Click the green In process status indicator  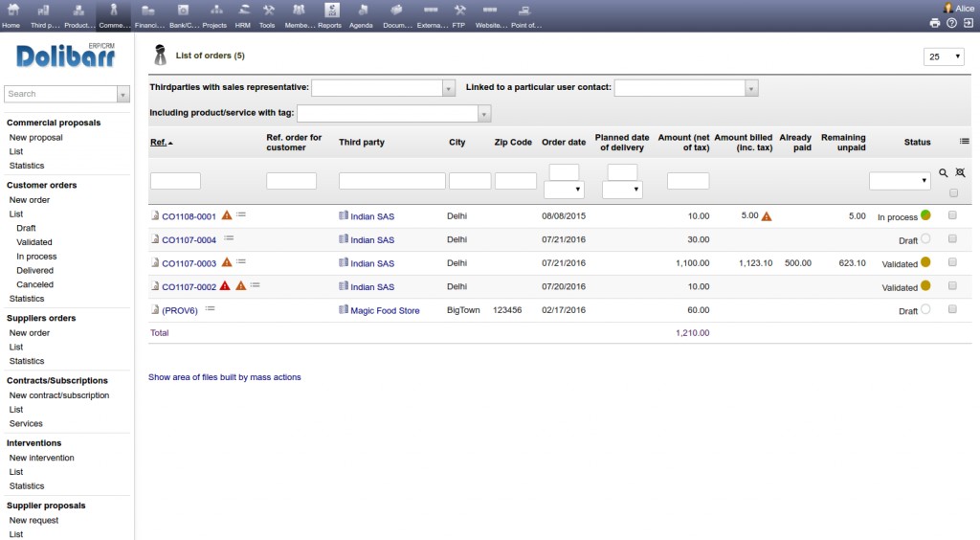tap(925, 215)
